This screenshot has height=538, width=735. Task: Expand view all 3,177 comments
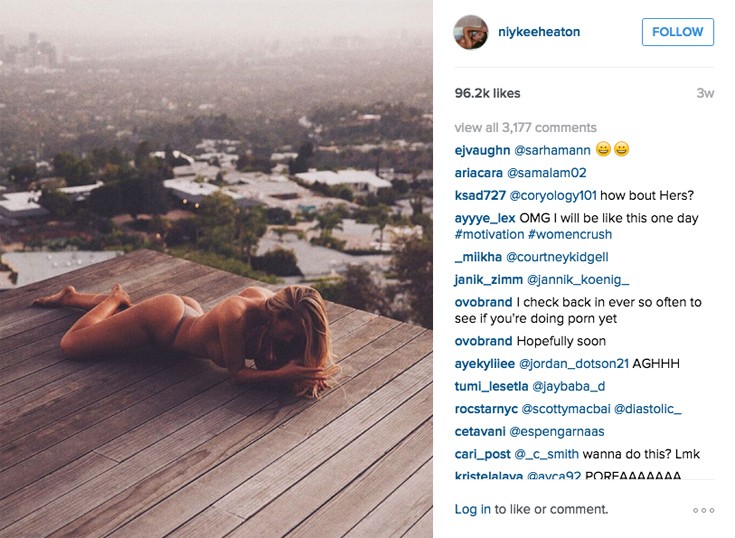525,127
